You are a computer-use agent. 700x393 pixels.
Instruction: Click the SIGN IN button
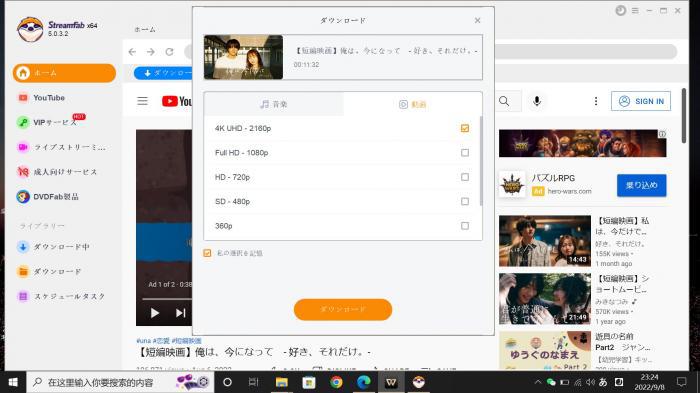[641, 101]
